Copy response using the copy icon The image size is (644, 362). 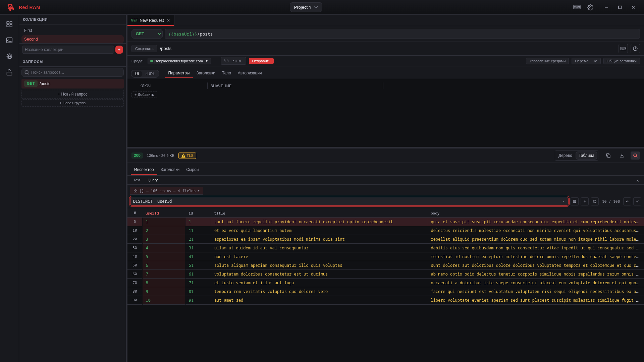tap(608, 156)
